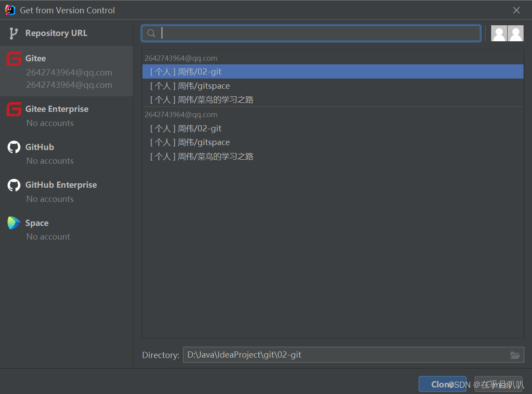Click the GitHub Enterprise octocat icon

click(14, 185)
